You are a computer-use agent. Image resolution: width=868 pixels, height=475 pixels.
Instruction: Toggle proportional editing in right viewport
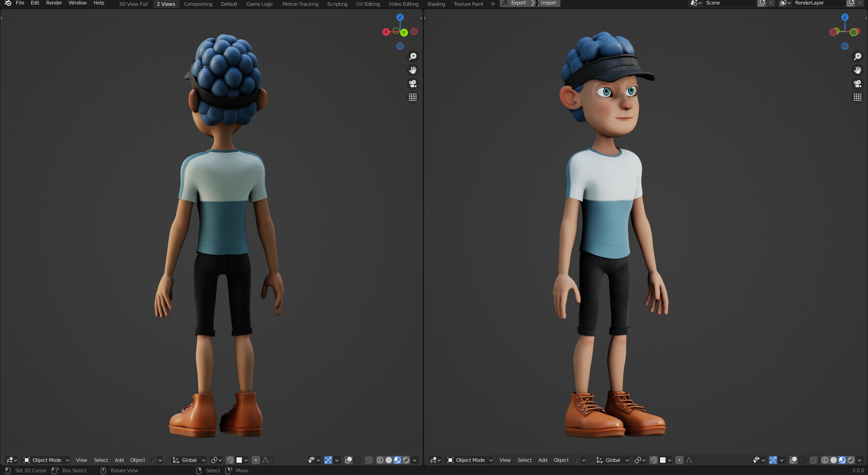(x=679, y=460)
